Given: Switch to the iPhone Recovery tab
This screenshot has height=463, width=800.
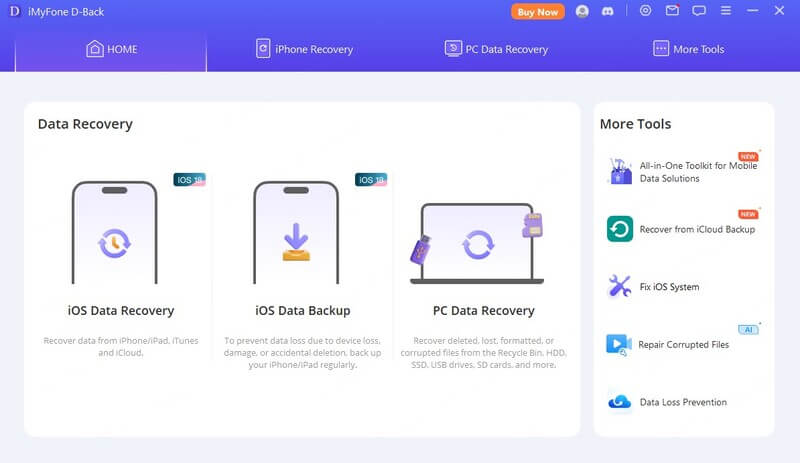Looking at the screenshot, I should pos(304,50).
